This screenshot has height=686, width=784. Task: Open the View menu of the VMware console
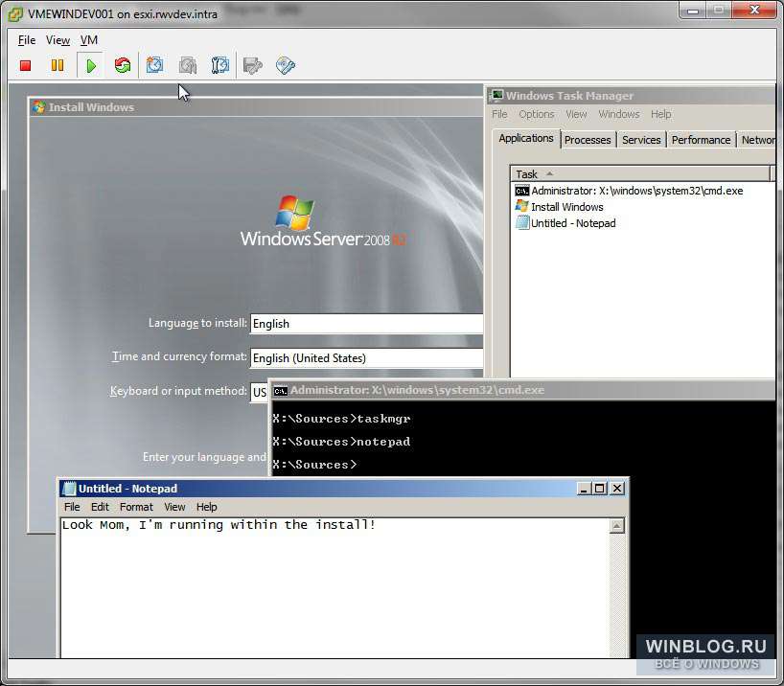coord(58,40)
